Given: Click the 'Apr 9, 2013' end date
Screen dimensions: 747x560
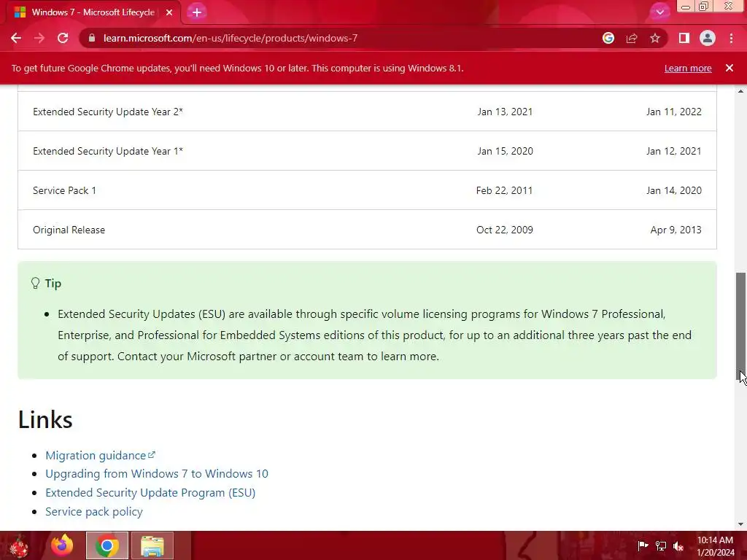Looking at the screenshot, I should click(676, 230).
